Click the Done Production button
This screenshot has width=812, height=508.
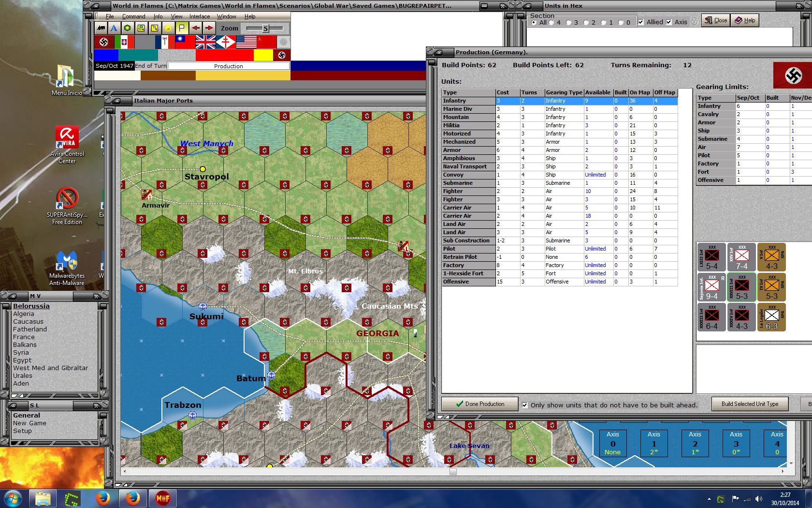pos(480,404)
